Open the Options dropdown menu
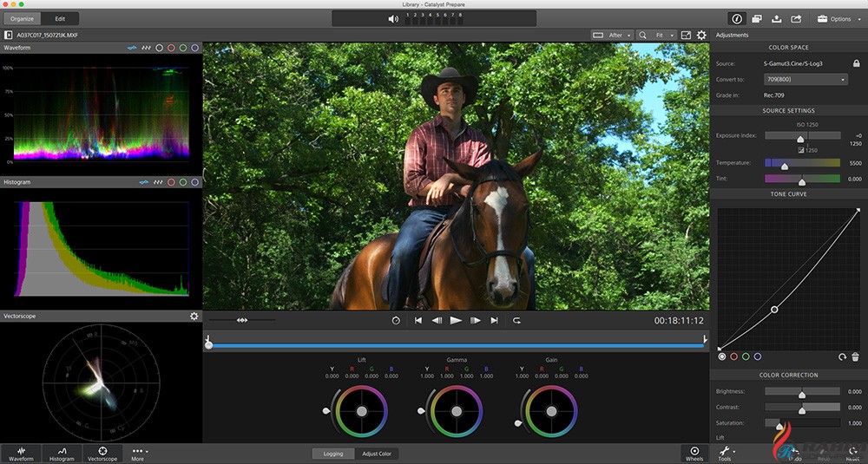The height and width of the screenshot is (464, 868). [x=839, y=18]
